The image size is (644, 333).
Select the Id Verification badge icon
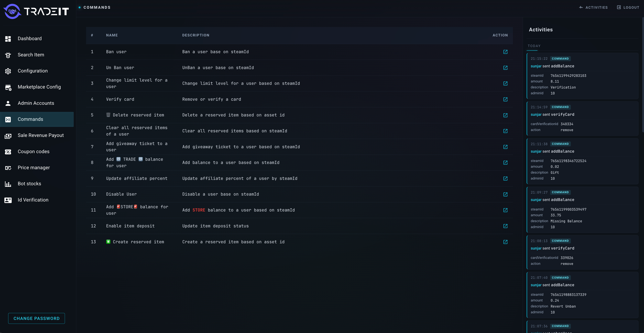(8, 200)
